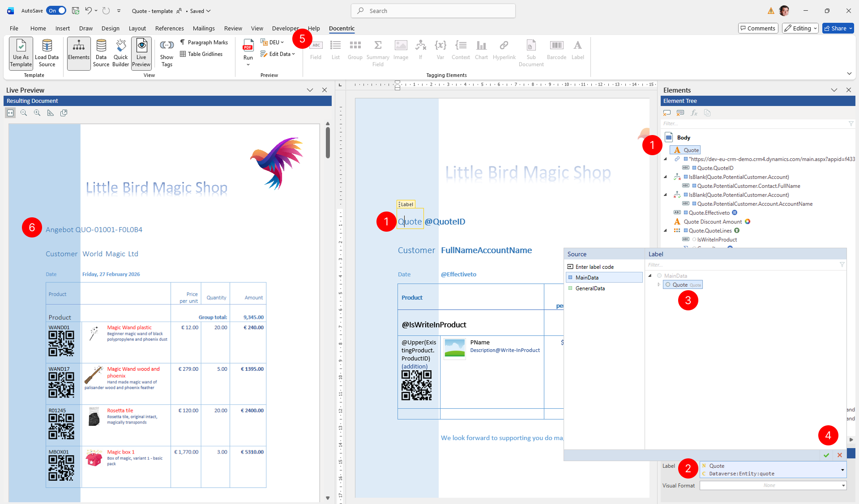Switch to the Design ribbon tab
The height and width of the screenshot is (504, 859).
tap(110, 28)
